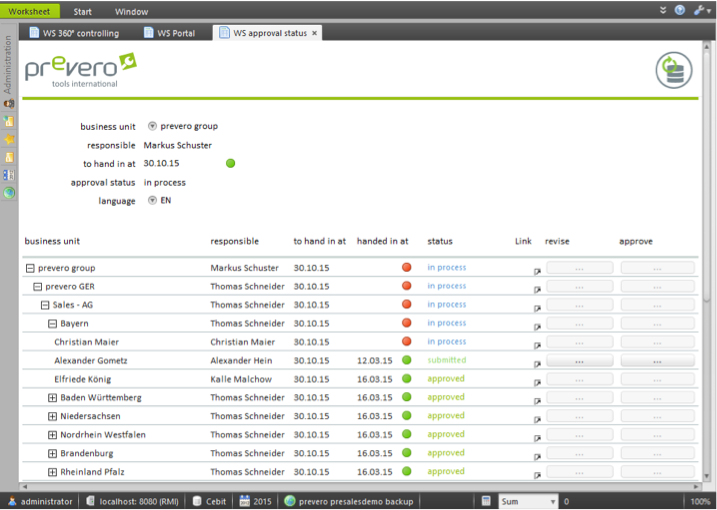Expand the Baden Württemberg node

tap(52, 398)
